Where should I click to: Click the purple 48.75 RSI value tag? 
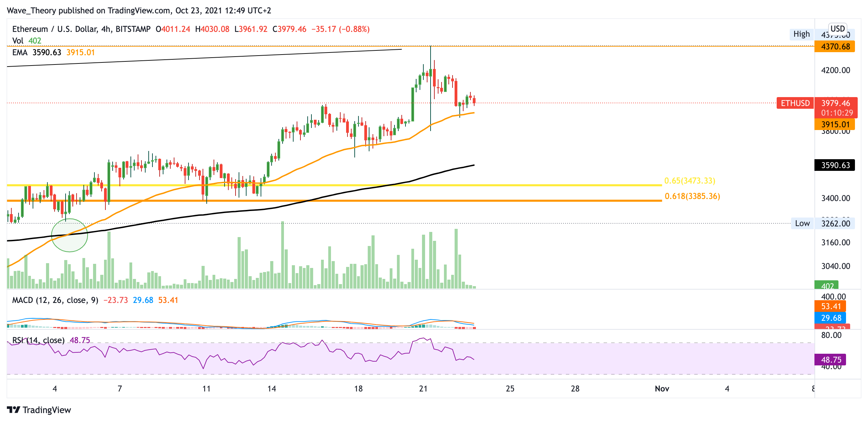point(831,360)
